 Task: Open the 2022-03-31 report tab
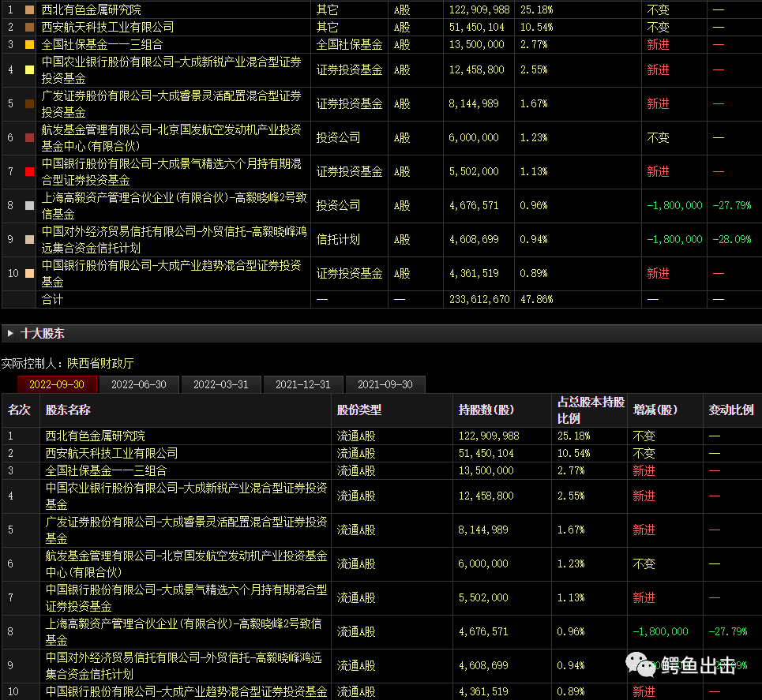click(221, 384)
